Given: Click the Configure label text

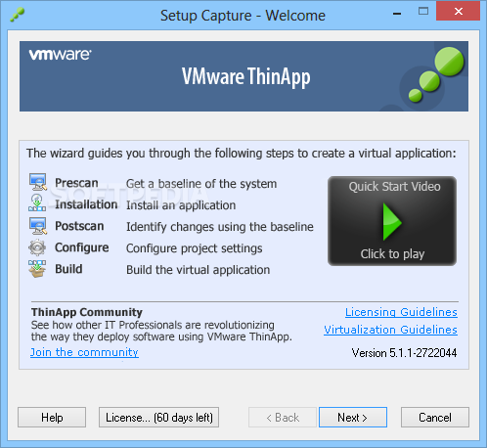Looking at the screenshot, I should click(x=82, y=247).
